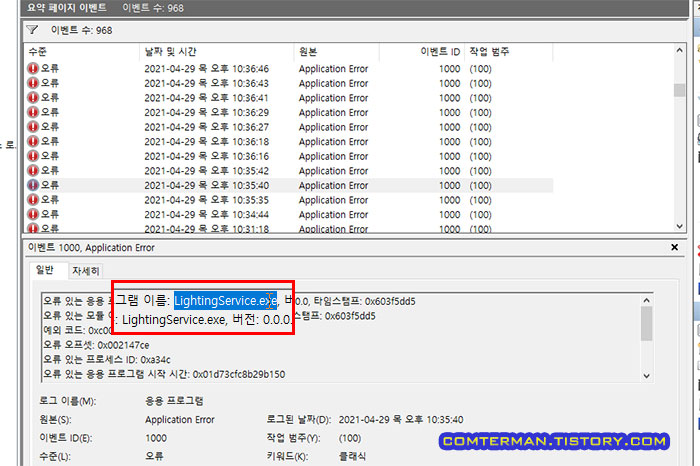Click 수준(L) value 오류
700x466 pixels.
pyautogui.click(x=154, y=456)
